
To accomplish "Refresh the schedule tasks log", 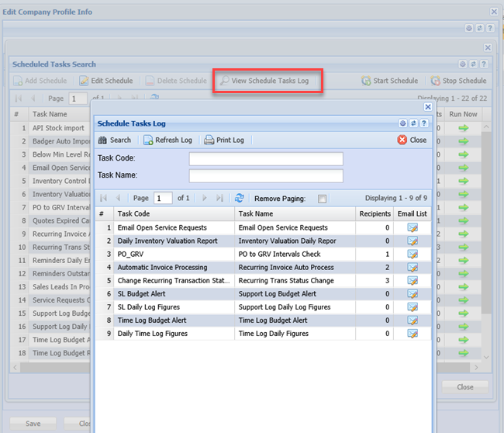I will 167,140.
